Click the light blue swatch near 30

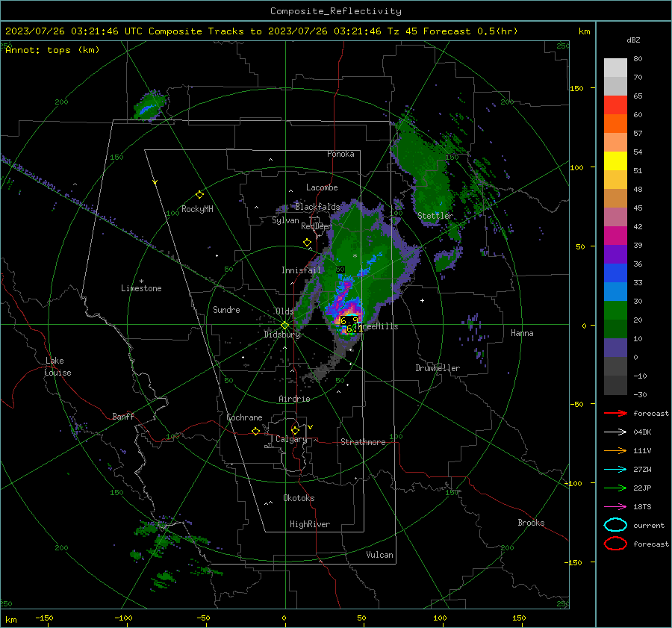[x=615, y=292]
